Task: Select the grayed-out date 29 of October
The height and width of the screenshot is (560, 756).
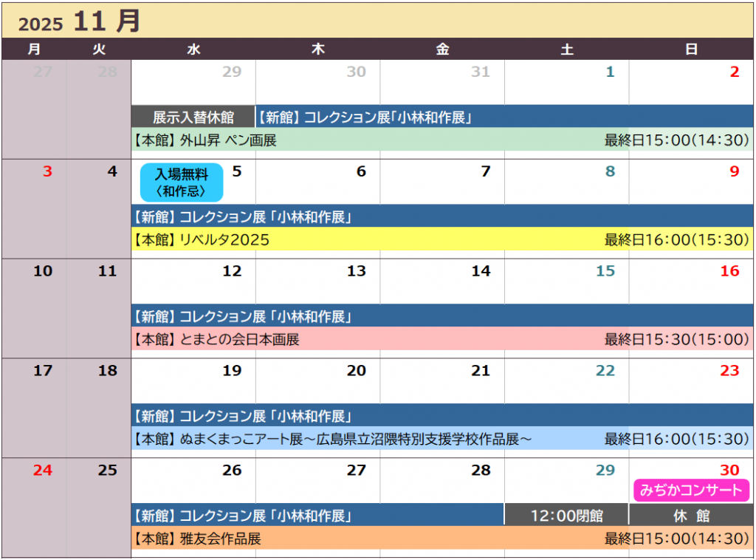Action: click(231, 72)
